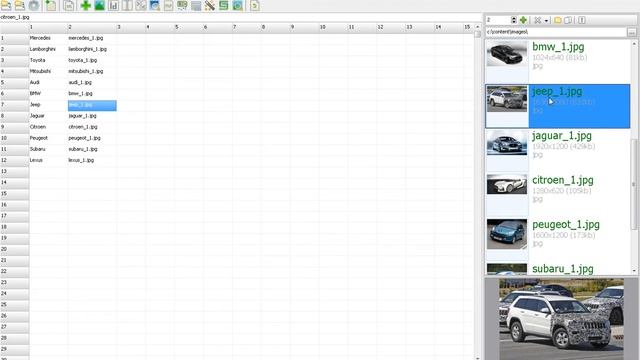Select the citroen_1.jpg thumbnail
The height and width of the screenshot is (360, 640).
pos(507,184)
